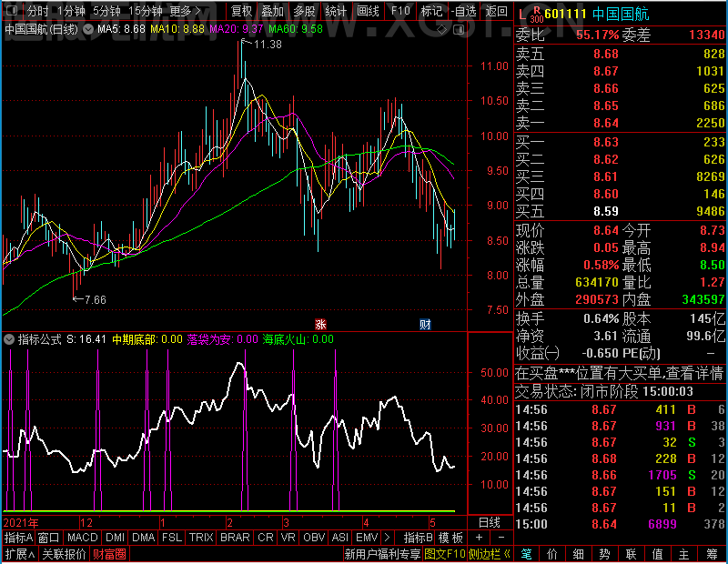Click the 在买盘***位置有大买单,查看详情 notice
Viewport: 728px width, 564px height.
620,373
